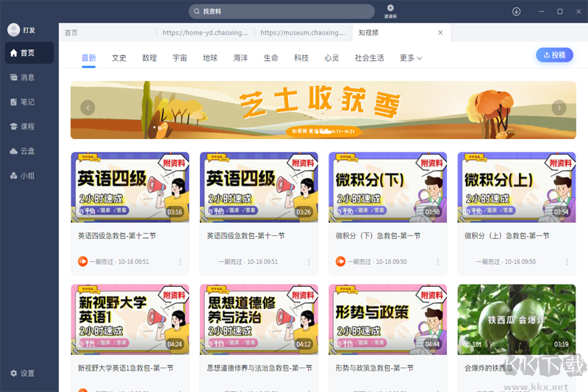Viewport: 588px width, 392px height.
Task: Open options menu for 微积分（上）急救包-第一节
Action: (x=567, y=262)
